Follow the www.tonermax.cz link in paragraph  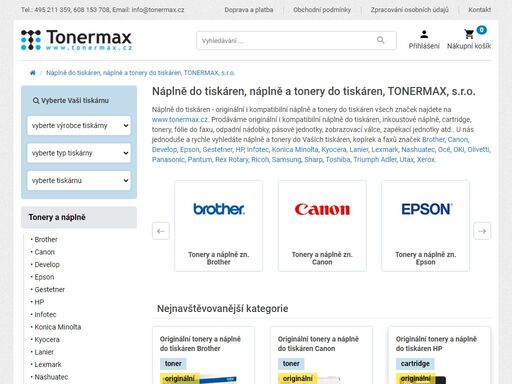pos(180,119)
